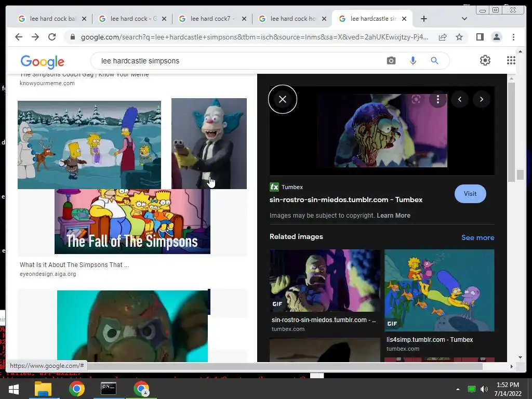Image resolution: width=532 pixels, height=399 pixels.
Task: Bookmark this page with the star icon
Action: click(459, 37)
